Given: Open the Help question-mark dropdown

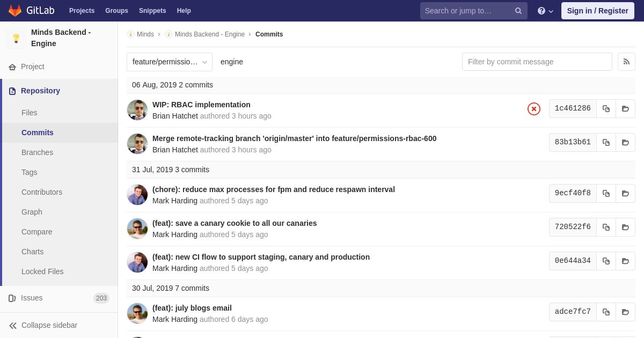Looking at the screenshot, I should click(545, 11).
